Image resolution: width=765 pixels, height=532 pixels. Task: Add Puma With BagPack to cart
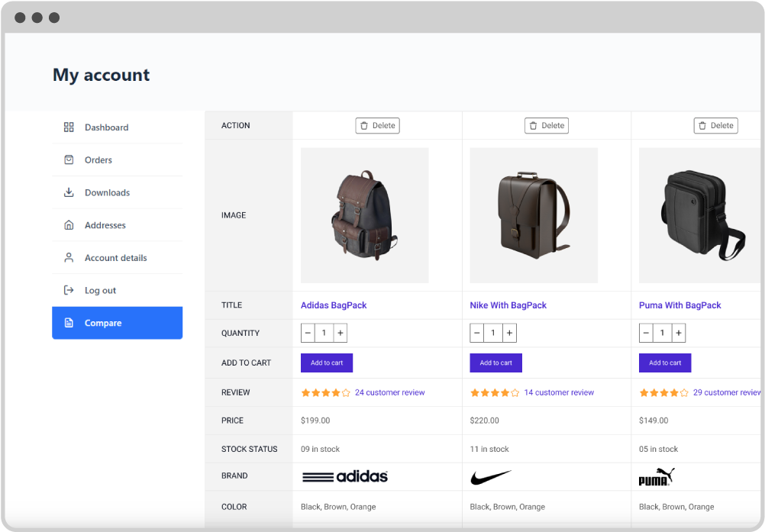point(665,363)
